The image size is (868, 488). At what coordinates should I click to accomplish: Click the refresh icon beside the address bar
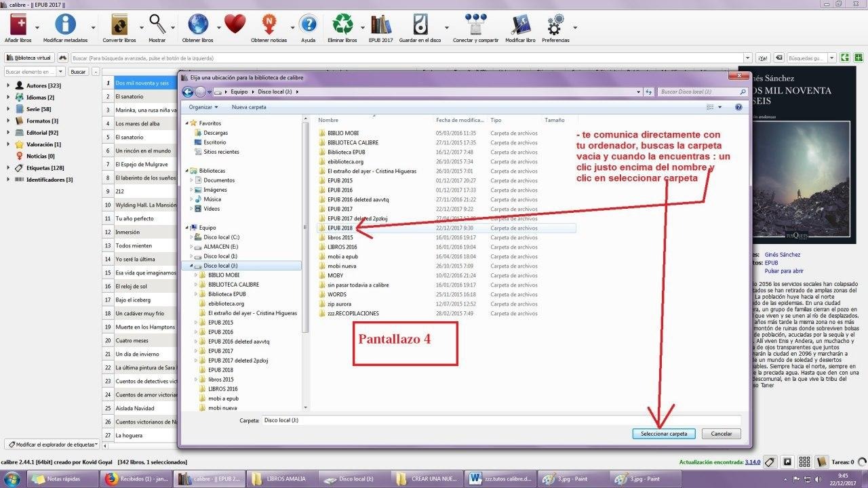(649, 91)
